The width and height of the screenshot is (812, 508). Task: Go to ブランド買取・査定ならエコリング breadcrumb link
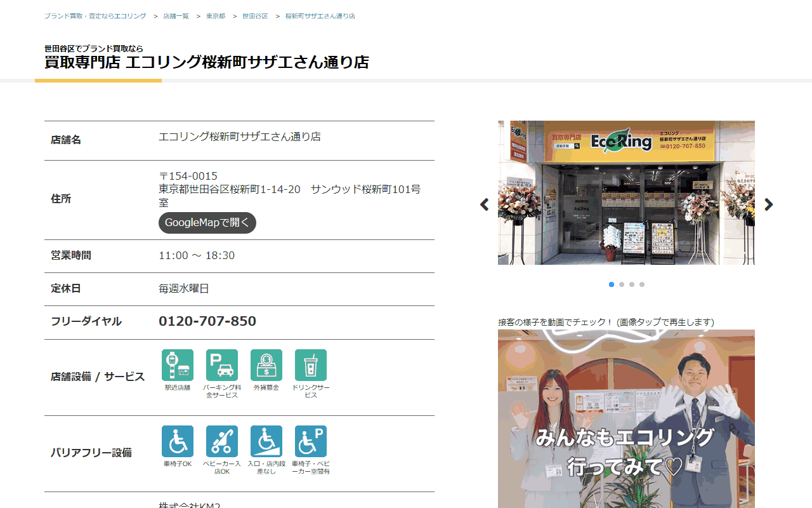95,16
